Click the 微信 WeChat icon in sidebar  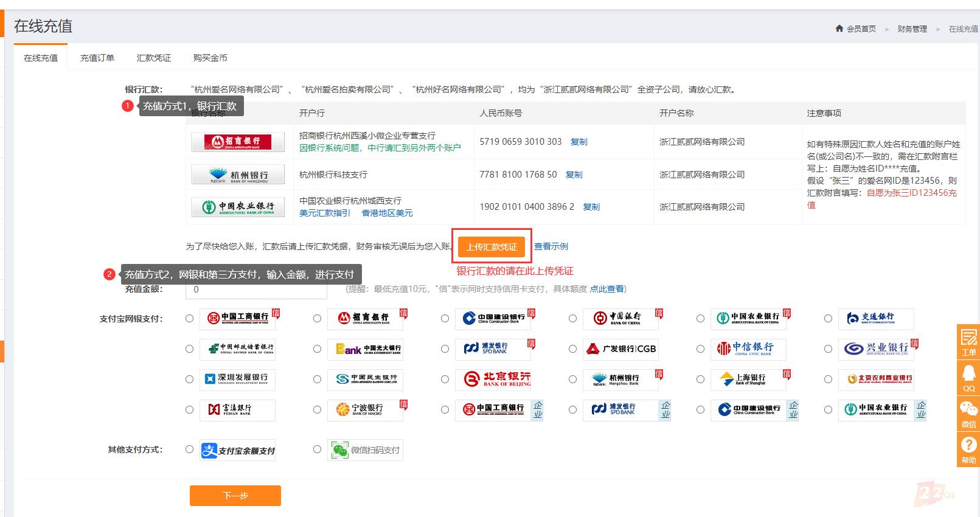click(x=968, y=412)
